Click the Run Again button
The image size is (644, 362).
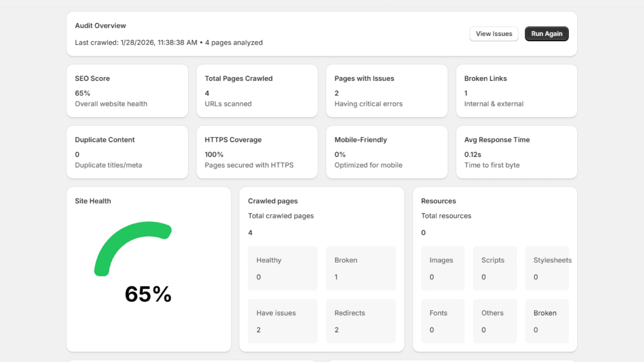[x=546, y=34]
